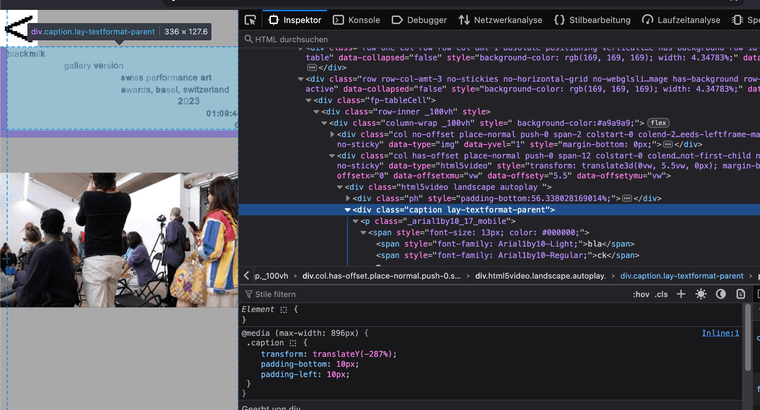Click the filter funnel icon in Stile filtern

pos(249,294)
